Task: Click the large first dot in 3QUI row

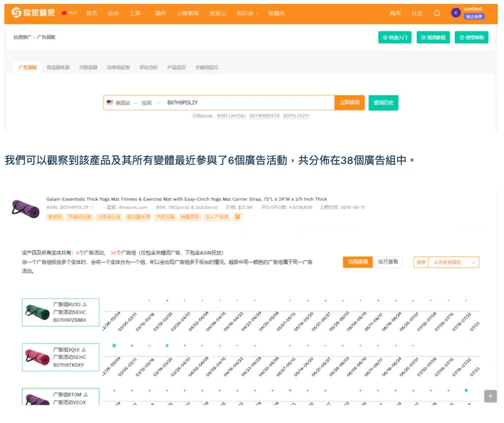Action: pos(114,346)
